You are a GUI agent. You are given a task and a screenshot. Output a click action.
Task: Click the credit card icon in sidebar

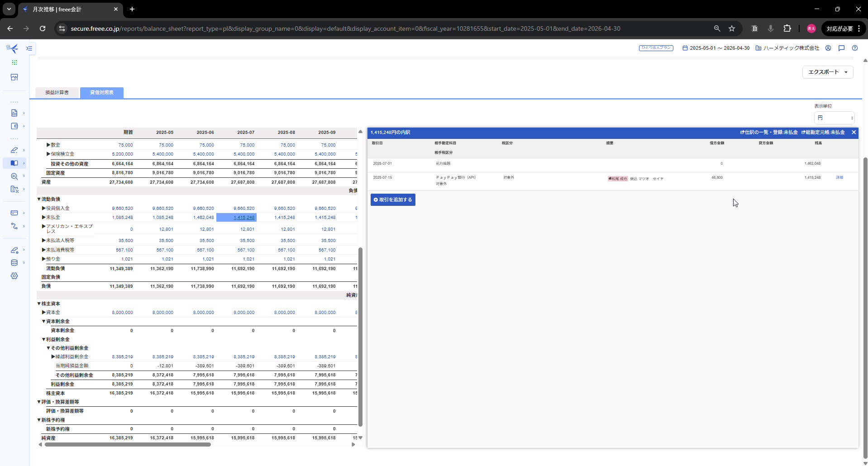click(x=14, y=213)
